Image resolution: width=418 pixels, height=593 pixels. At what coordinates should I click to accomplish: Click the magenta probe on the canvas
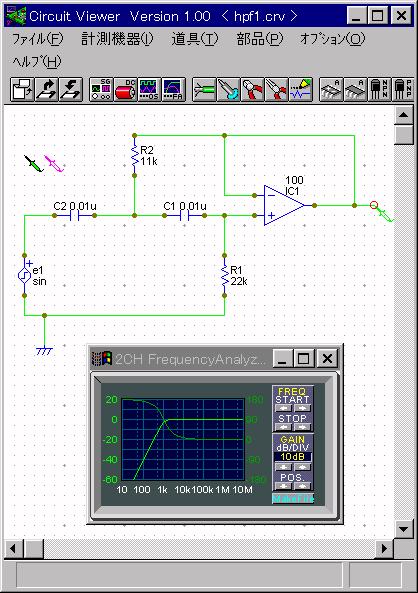click(x=54, y=163)
